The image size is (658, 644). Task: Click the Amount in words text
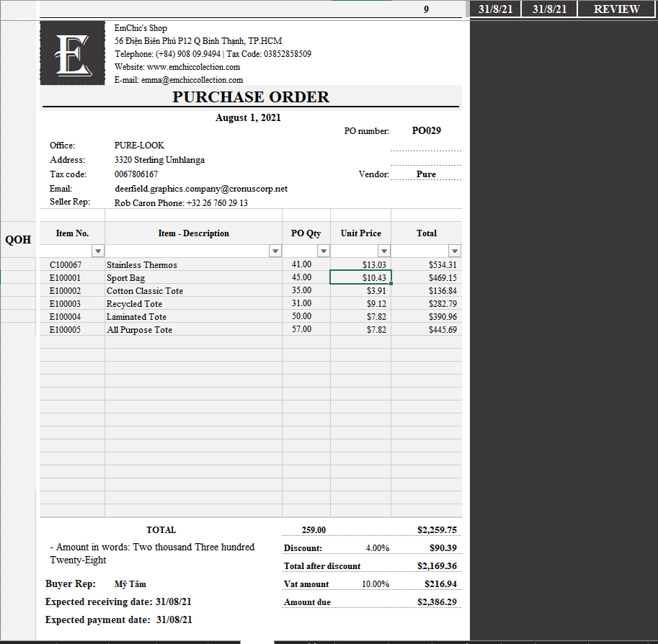click(x=152, y=553)
